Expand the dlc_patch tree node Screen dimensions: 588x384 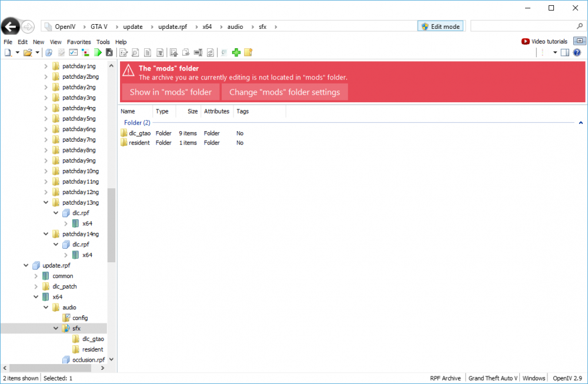point(36,286)
